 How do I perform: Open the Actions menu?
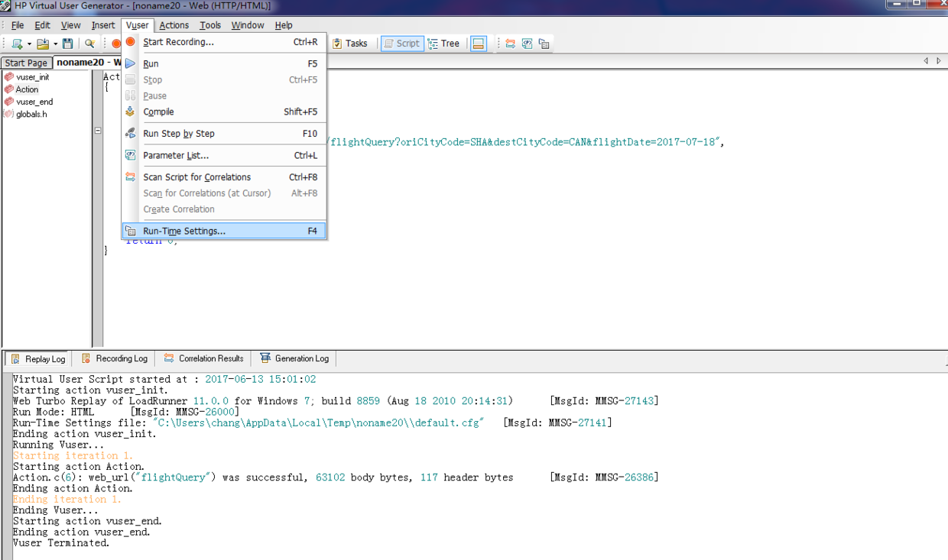(x=174, y=25)
